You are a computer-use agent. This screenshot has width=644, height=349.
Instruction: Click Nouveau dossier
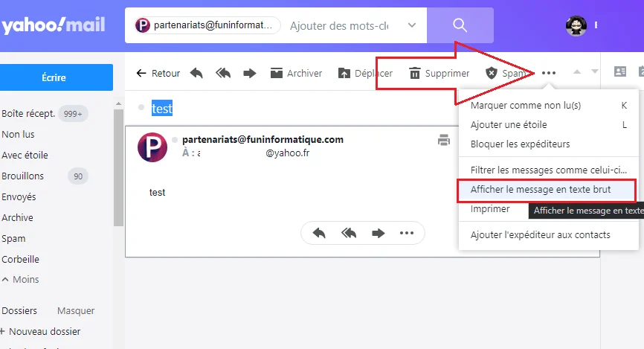[41, 331]
